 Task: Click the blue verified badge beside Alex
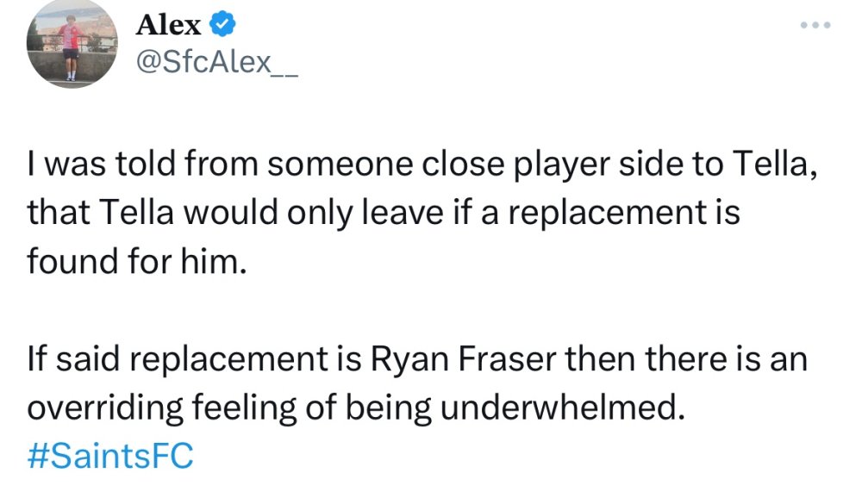coord(222,26)
